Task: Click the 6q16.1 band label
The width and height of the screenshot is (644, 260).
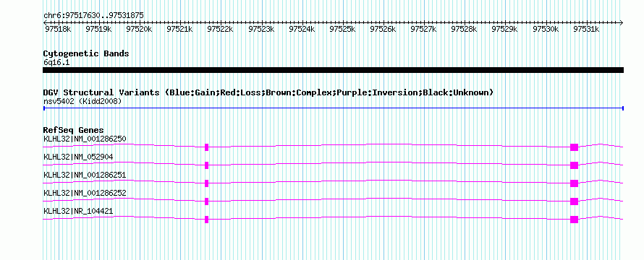Action: coord(56,62)
